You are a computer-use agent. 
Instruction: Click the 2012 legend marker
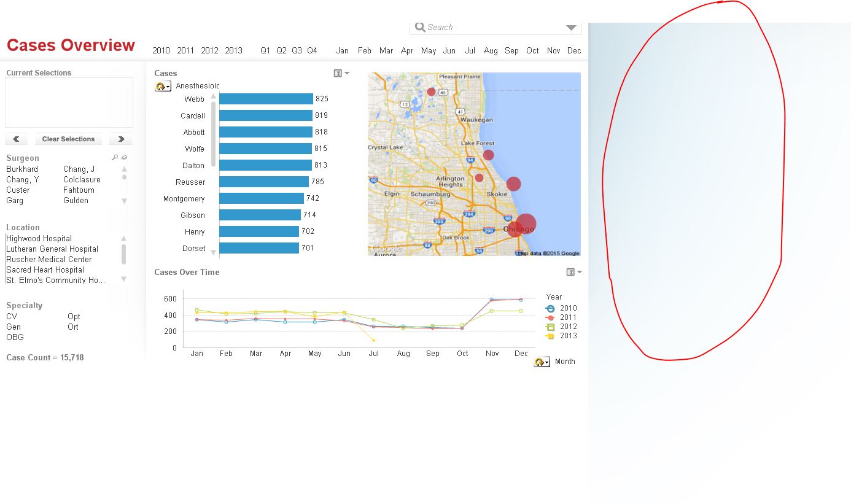[550, 327]
